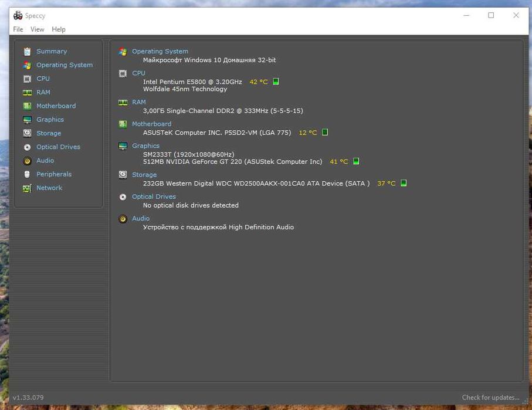
Task: Click Intel Pentium E5800 @ 3.20GHz text
Action: click(192, 82)
